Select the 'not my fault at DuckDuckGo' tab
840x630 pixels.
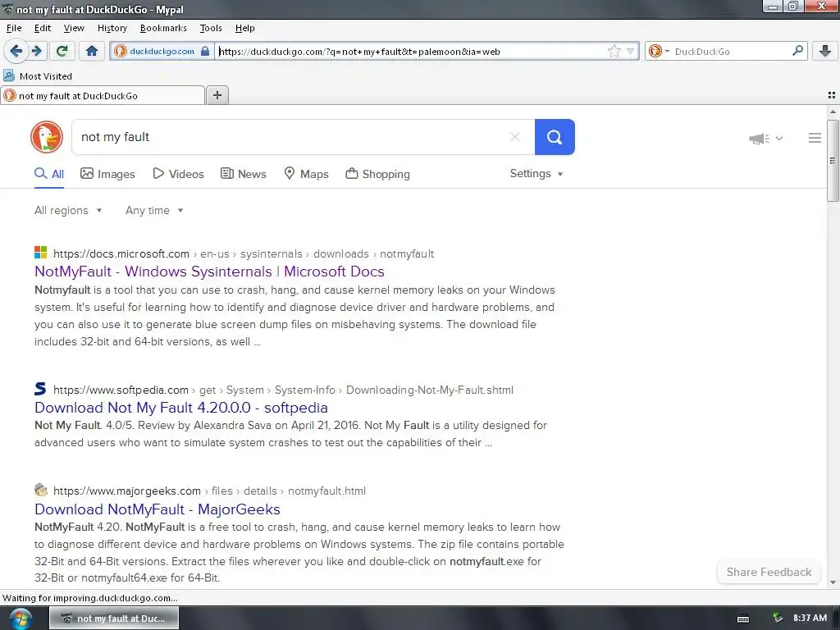tap(103, 95)
